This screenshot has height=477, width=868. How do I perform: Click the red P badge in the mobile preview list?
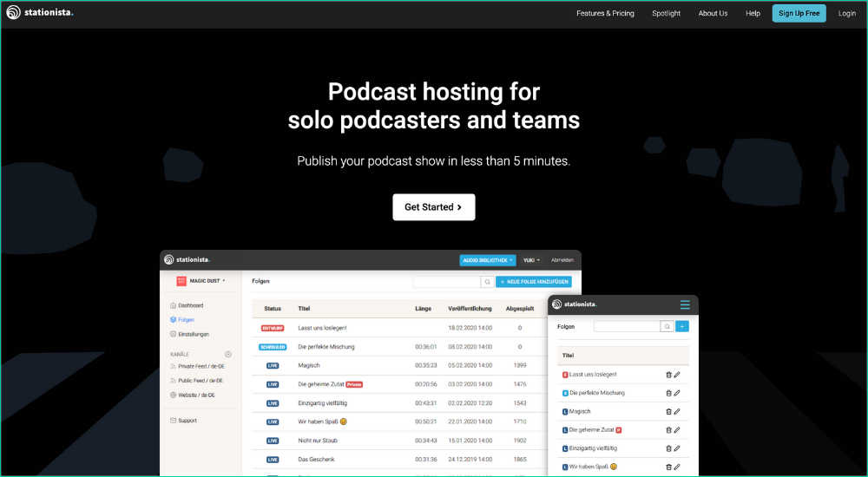619,430
